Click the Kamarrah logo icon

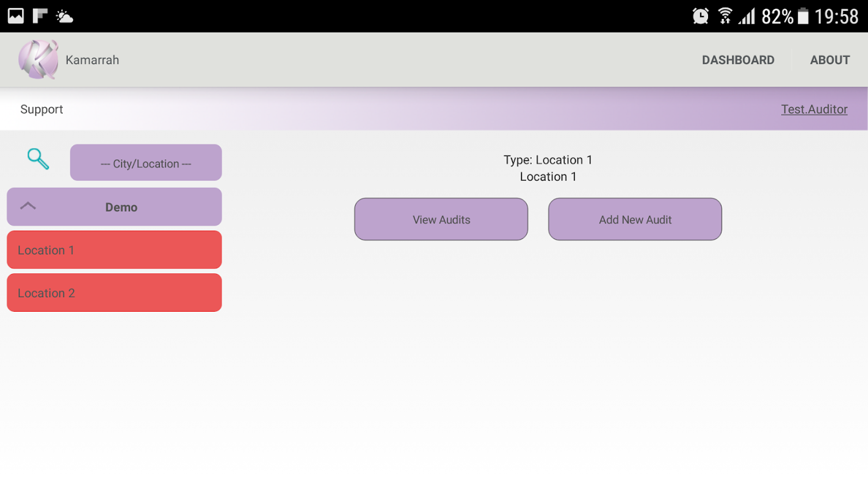click(38, 60)
